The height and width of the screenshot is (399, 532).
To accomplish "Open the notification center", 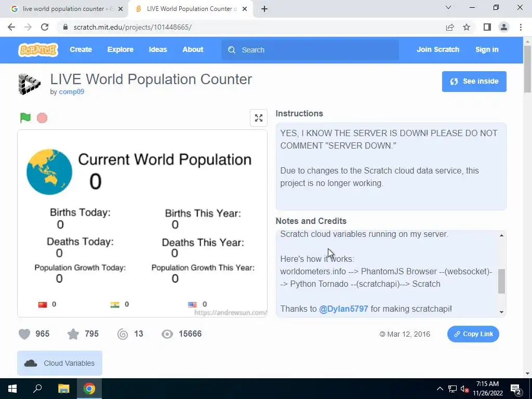I will [516, 389].
